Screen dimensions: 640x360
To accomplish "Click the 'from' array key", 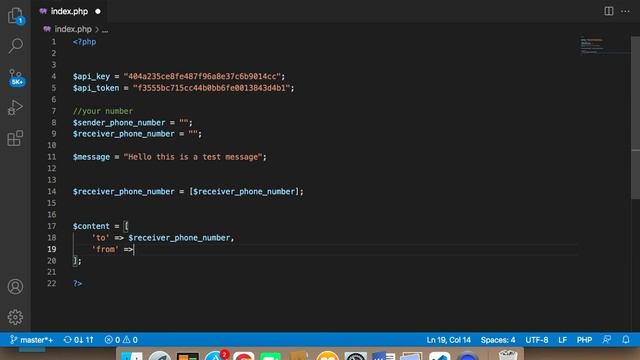I will [x=105, y=249].
